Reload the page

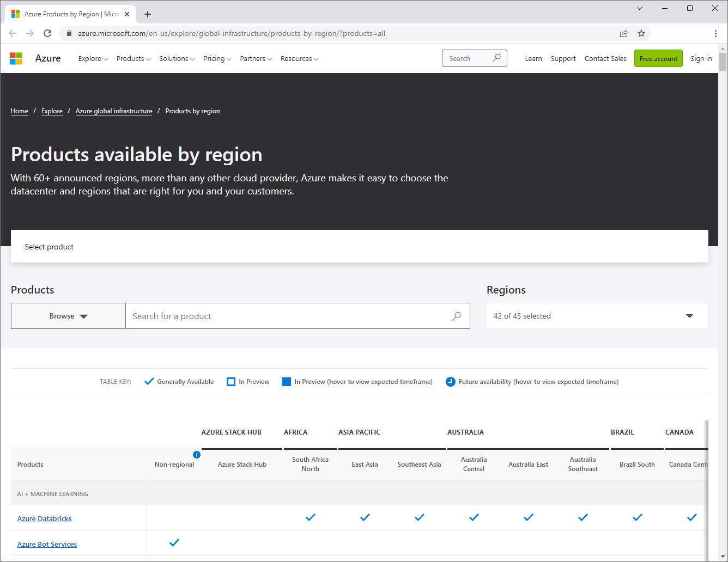pyautogui.click(x=47, y=33)
